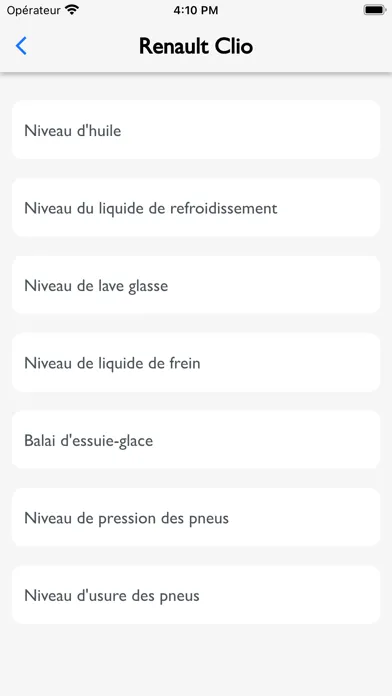Pick the tire wear level card at bottom
This screenshot has width=392, height=696.
point(196,594)
